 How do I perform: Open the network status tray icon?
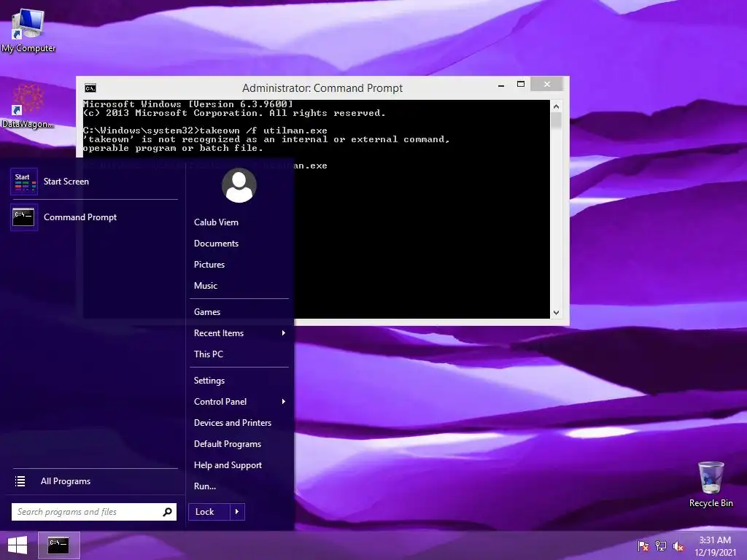[x=661, y=546]
